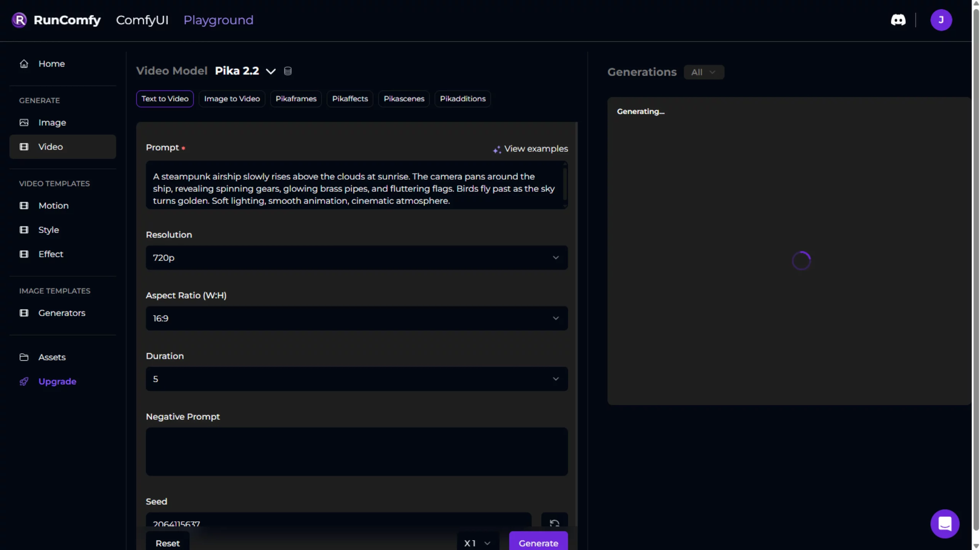Click the database icon beside Pika 2.2

coord(287,71)
